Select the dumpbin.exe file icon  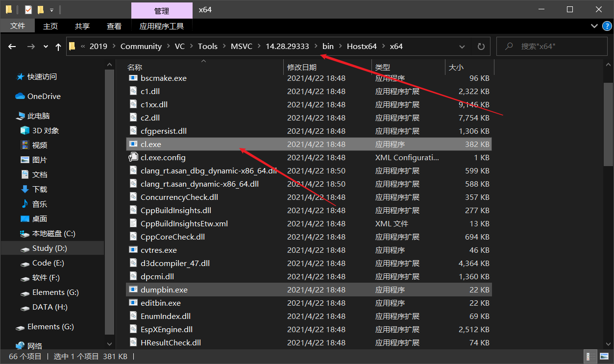click(x=133, y=290)
